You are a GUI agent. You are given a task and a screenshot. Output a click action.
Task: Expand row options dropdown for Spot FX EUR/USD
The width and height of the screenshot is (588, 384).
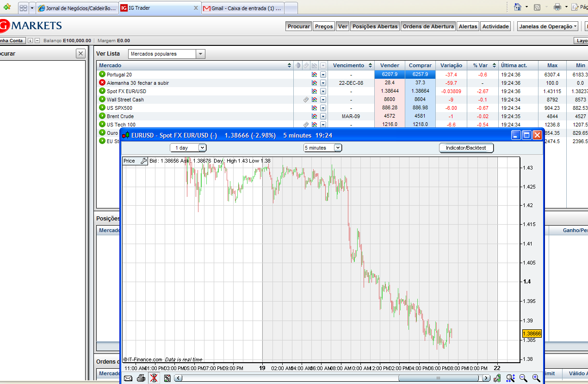point(323,91)
